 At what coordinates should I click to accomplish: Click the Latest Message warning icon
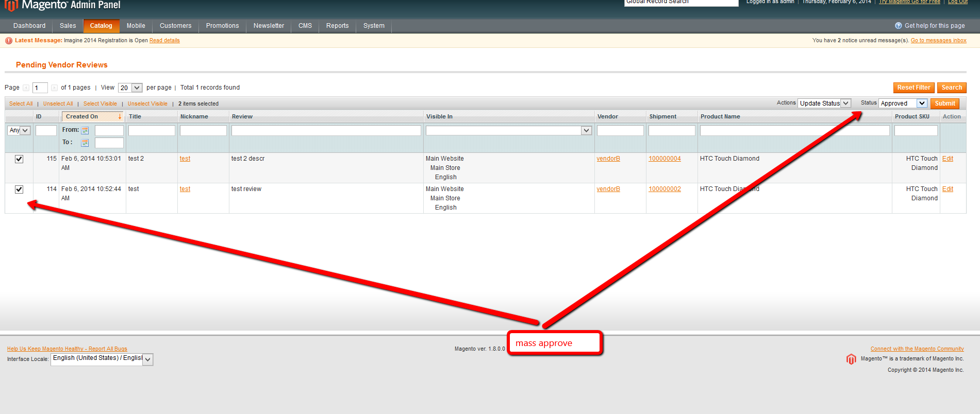[x=9, y=41]
